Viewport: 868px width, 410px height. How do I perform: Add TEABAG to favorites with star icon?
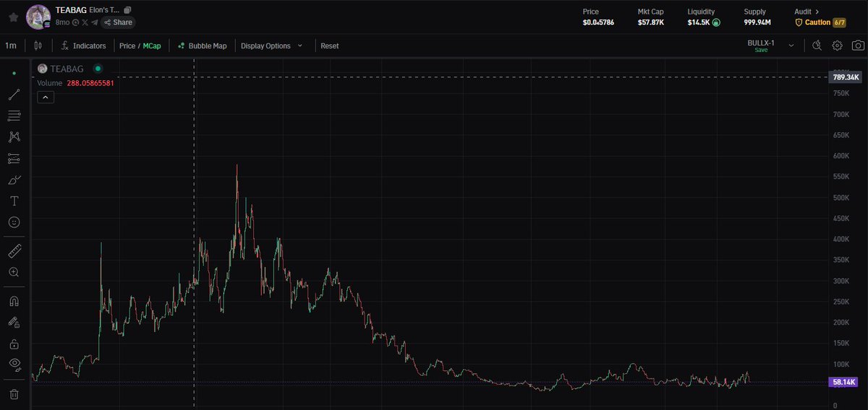[x=13, y=17]
